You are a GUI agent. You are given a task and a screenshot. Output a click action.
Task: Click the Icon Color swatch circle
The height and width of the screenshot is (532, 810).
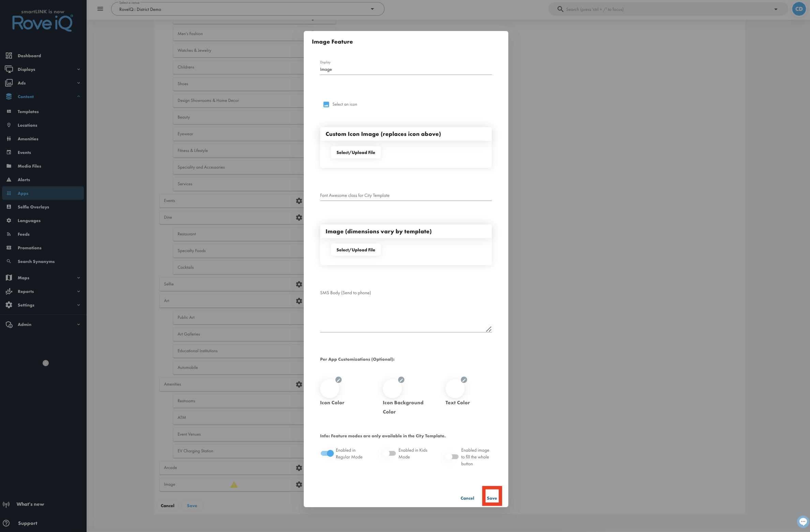[330, 389]
